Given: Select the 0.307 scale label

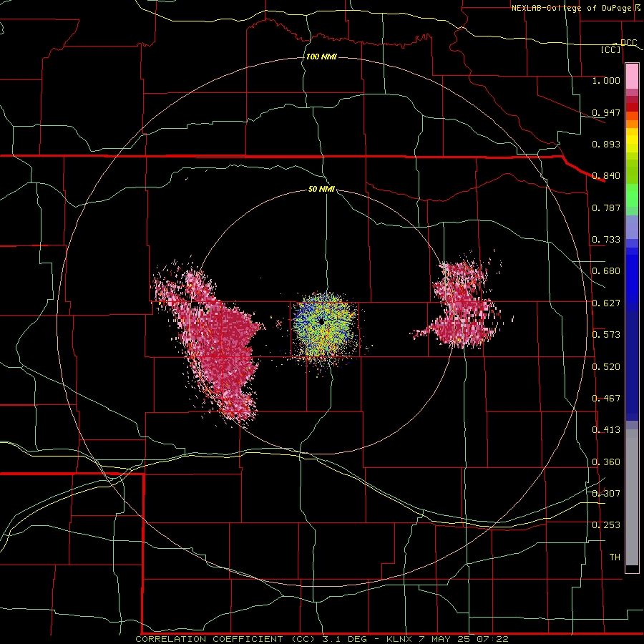Looking at the screenshot, I should (x=606, y=493).
